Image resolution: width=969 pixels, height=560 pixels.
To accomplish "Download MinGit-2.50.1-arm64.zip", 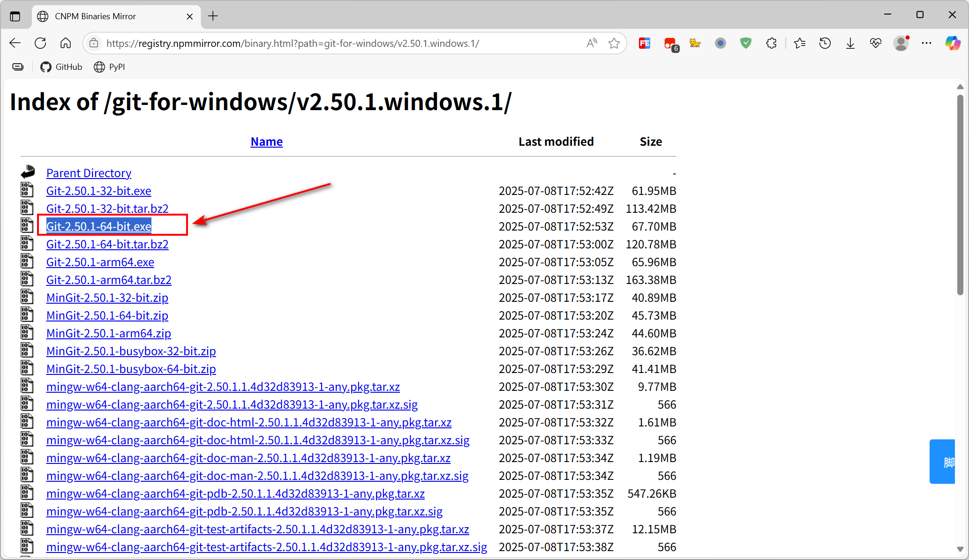I will (x=108, y=333).
